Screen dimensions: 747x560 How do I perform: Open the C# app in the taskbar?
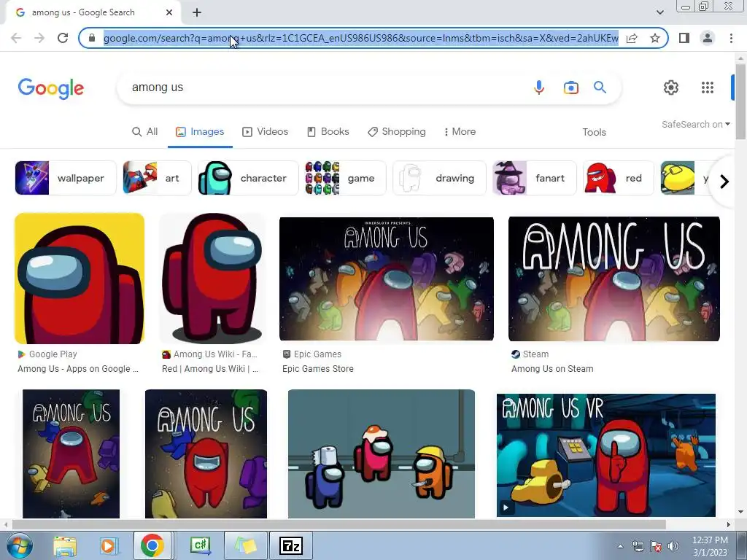[200, 545]
